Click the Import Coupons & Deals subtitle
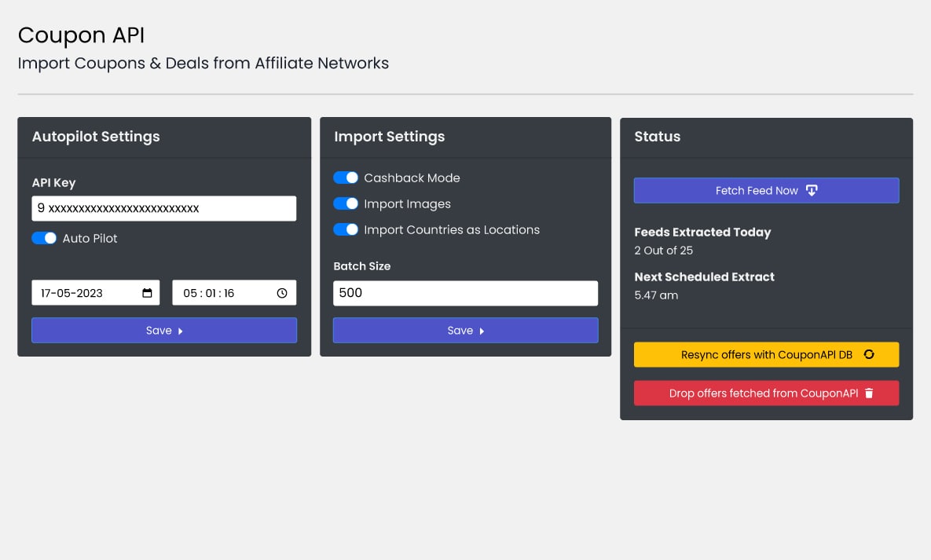The height and width of the screenshot is (560, 931). [203, 63]
